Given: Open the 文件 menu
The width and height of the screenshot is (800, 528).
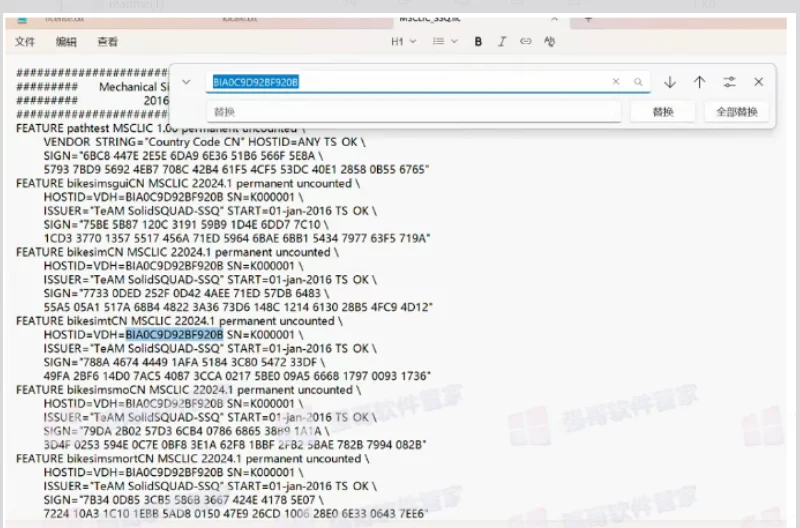Looking at the screenshot, I should (24, 42).
